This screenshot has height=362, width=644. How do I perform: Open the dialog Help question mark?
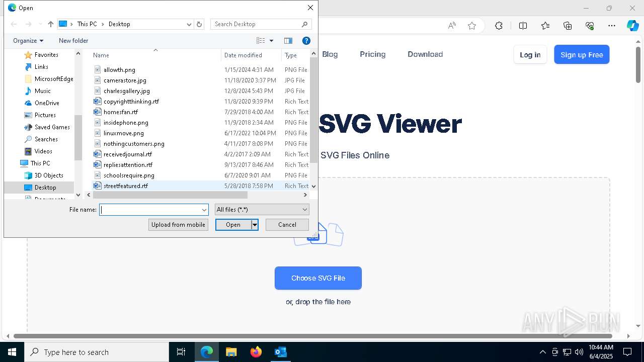(x=306, y=41)
